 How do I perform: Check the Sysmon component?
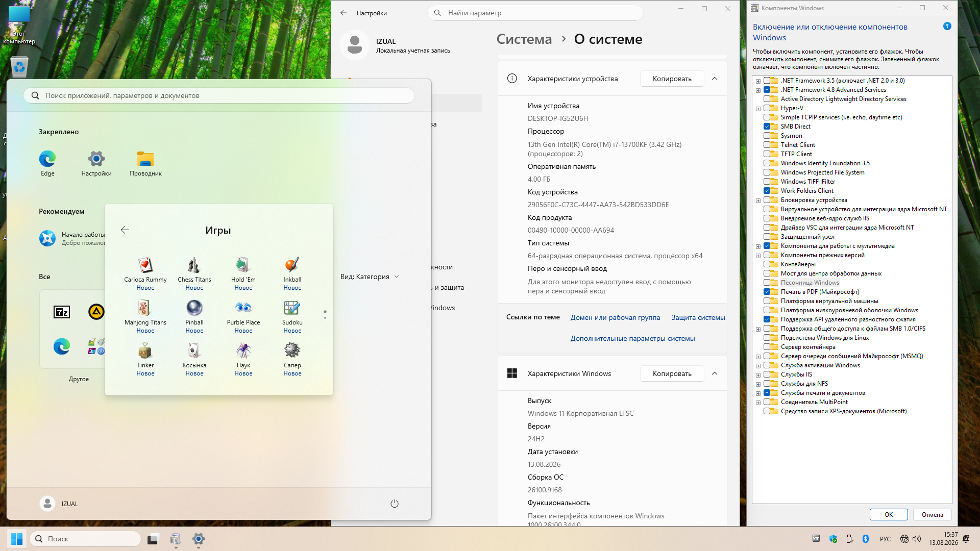click(x=767, y=136)
